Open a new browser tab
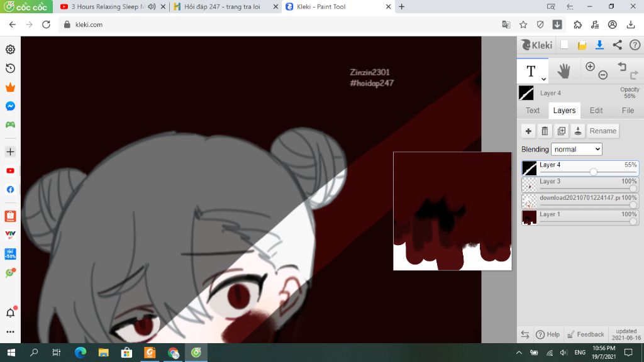This screenshot has height=362, width=644. [402, 6]
